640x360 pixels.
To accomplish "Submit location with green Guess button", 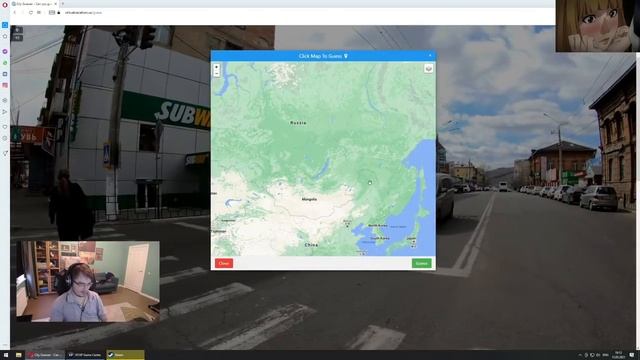I will tap(421, 263).
